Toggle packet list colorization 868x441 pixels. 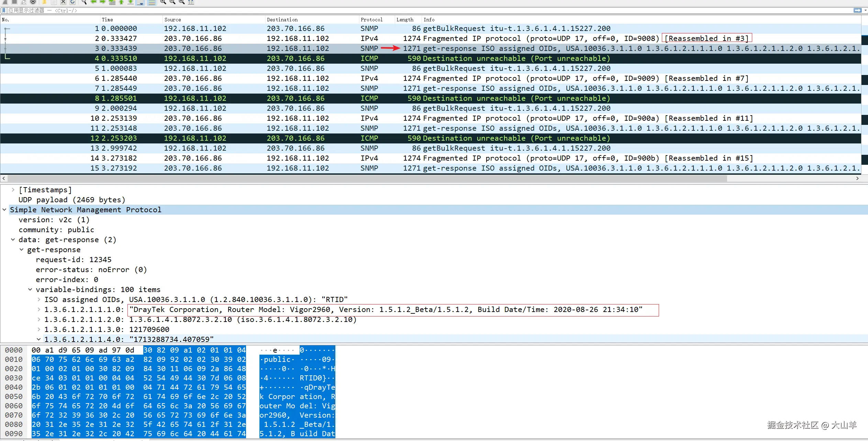[x=152, y=2]
